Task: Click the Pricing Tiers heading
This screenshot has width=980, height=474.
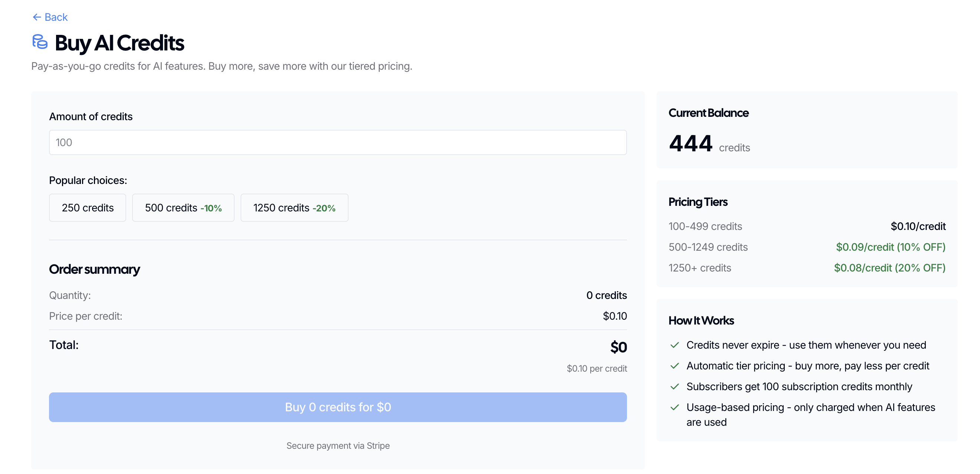Action: (x=698, y=202)
